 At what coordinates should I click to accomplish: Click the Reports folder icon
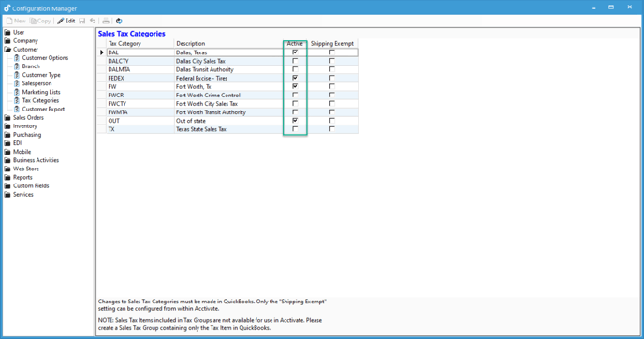[x=7, y=178]
